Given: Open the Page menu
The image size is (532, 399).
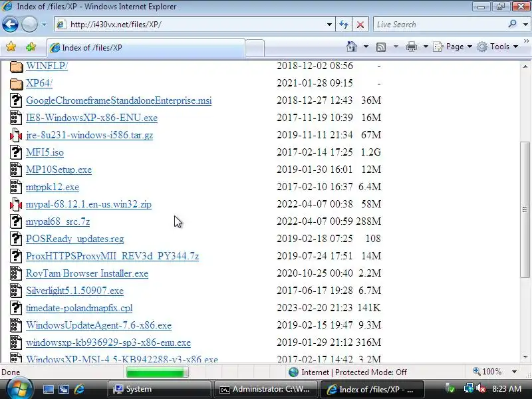Looking at the screenshot, I should (x=453, y=47).
